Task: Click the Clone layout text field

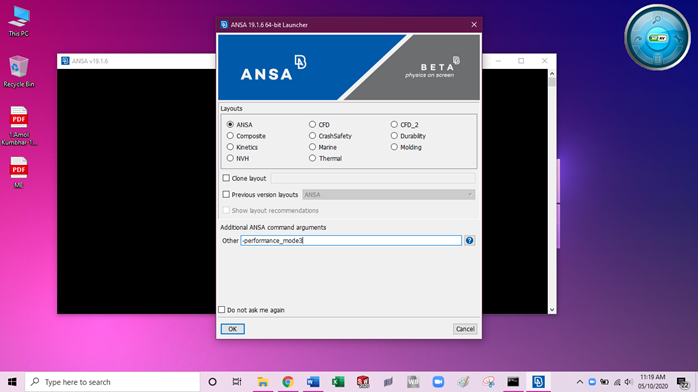Action: click(x=373, y=178)
